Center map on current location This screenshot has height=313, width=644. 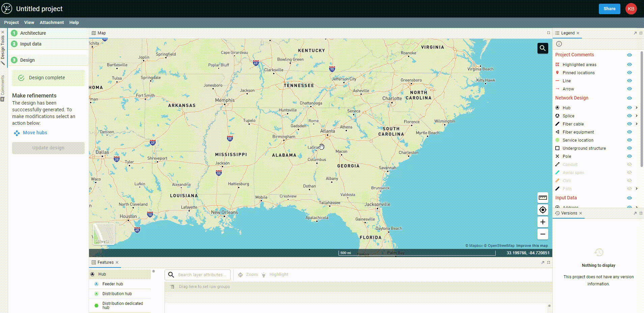(x=543, y=210)
